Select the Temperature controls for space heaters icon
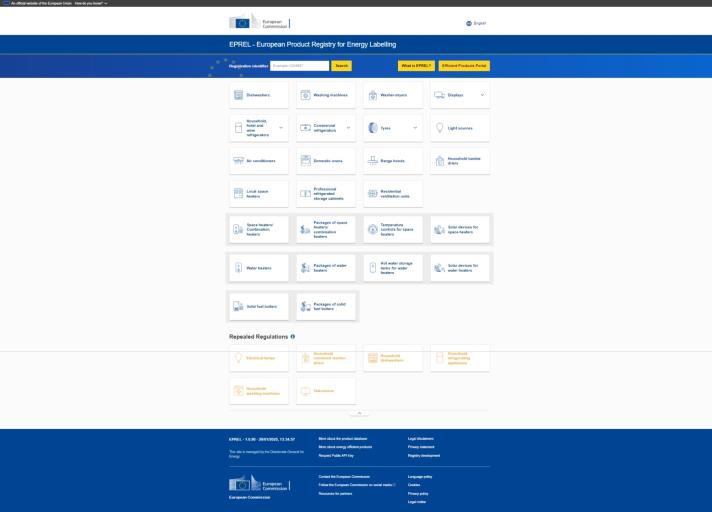712x512 pixels. click(x=373, y=230)
